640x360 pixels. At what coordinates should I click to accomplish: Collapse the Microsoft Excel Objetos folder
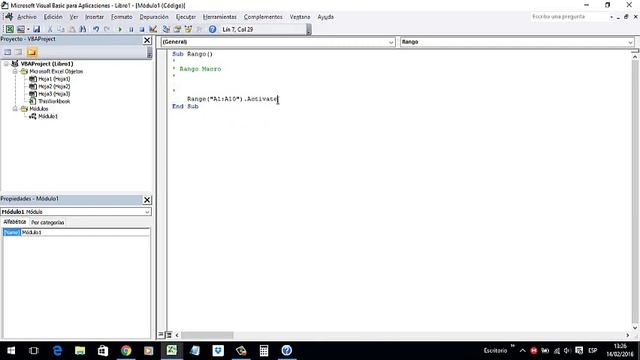15,71
